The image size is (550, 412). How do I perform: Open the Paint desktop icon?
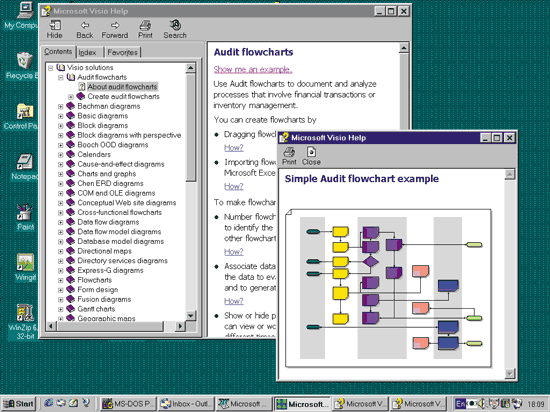click(25, 217)
